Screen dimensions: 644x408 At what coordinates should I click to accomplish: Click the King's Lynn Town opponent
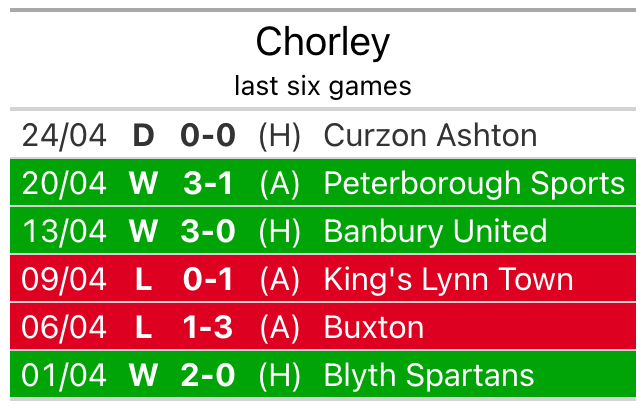[448, 279]
